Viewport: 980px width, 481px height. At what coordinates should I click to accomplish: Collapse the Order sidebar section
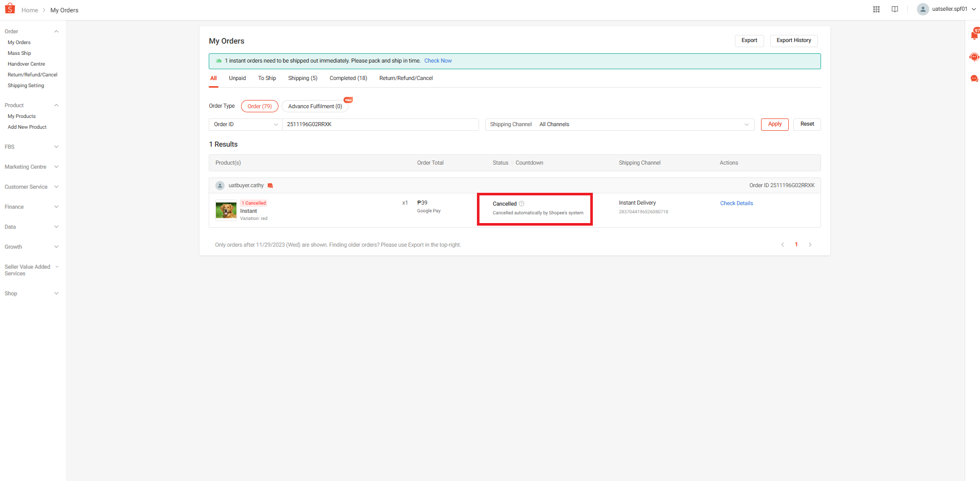(56, 32)
